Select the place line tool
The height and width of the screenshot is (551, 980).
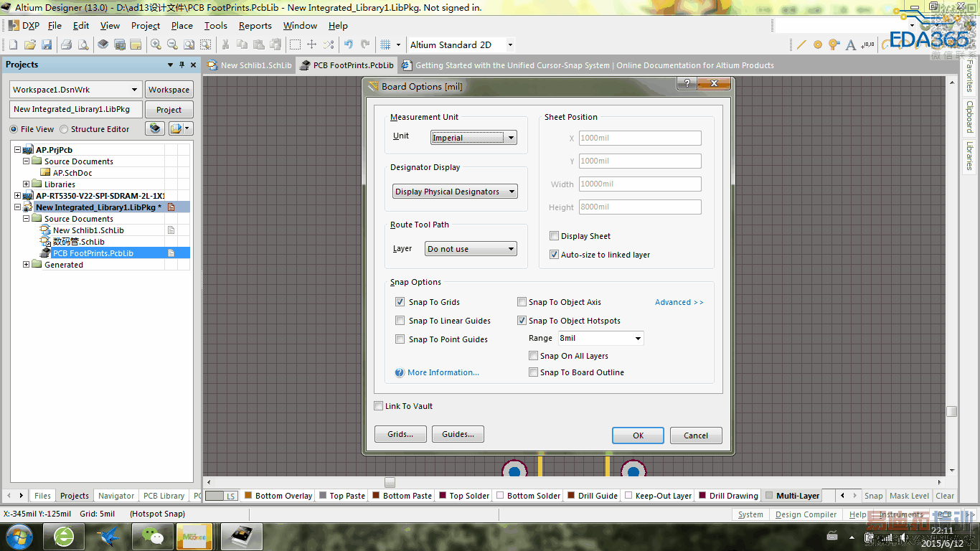[801, 44]
